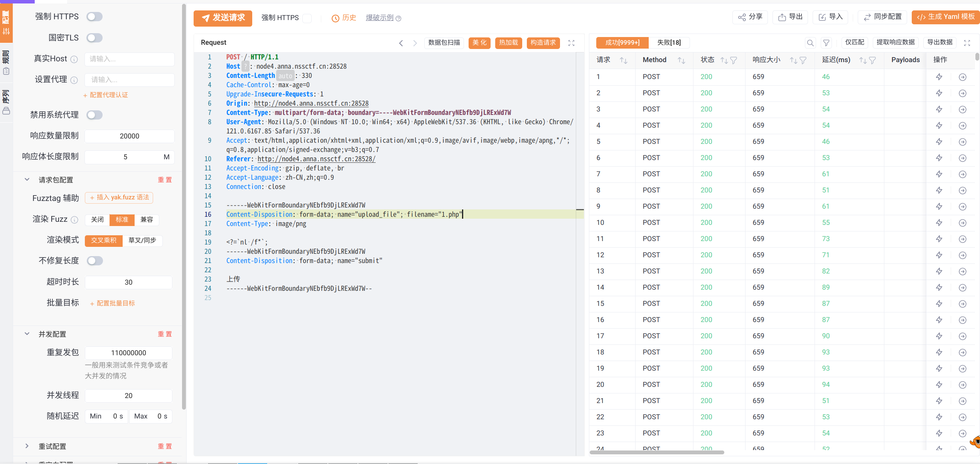Expand the 重试配置 section
The height and width of the screenshot is (464, 980).
click(27, 446)
